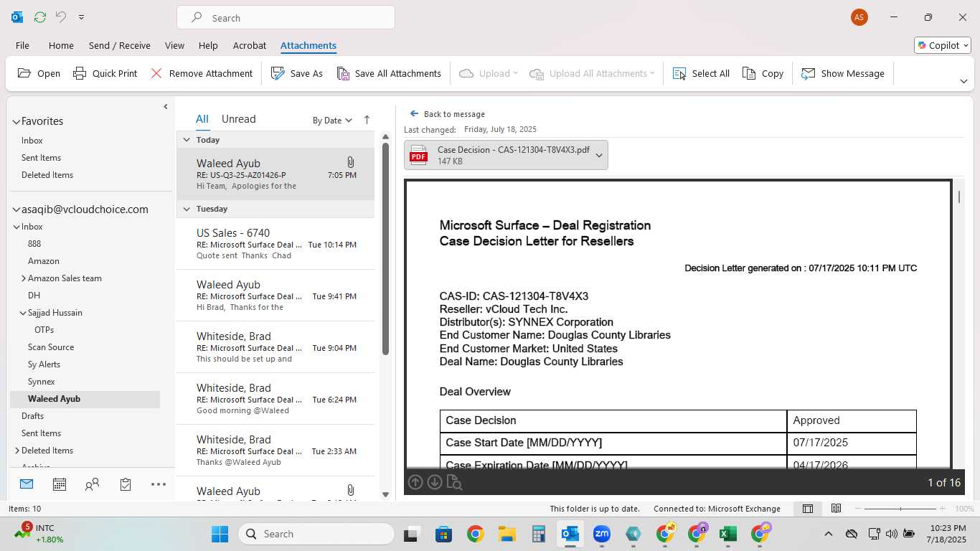This screenshot has height=551, width=980.
Task: Open the Help tab
Action: pyautogui.click(x=208, y=45)
